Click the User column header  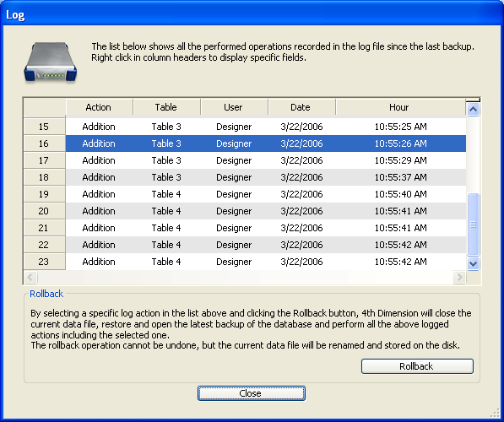coord(234,107)
